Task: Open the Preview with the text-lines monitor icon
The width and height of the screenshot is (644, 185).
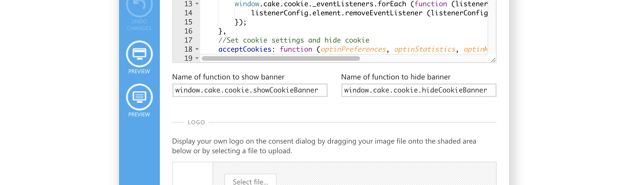Action: pyautogui.click(x=139, y=97)
